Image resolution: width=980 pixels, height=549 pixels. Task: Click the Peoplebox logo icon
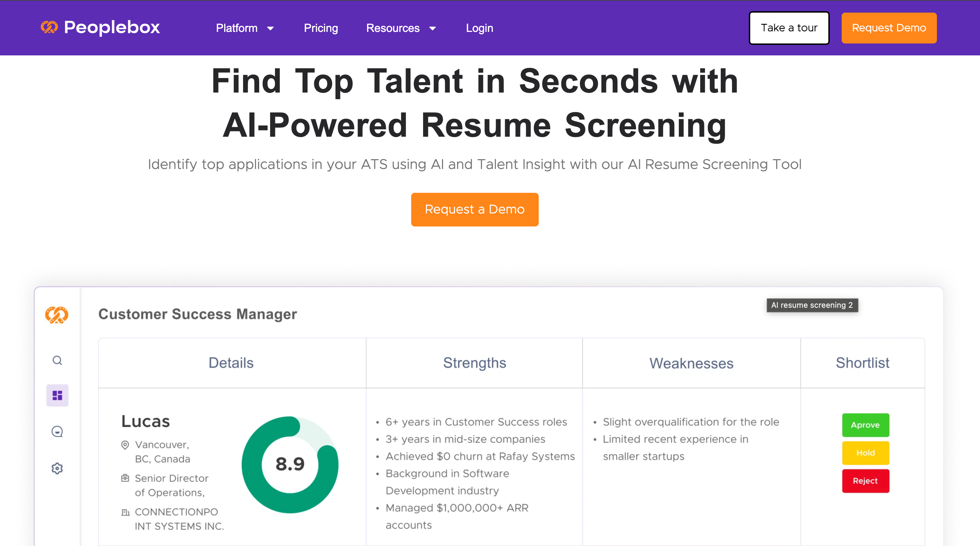coord(50,28)
